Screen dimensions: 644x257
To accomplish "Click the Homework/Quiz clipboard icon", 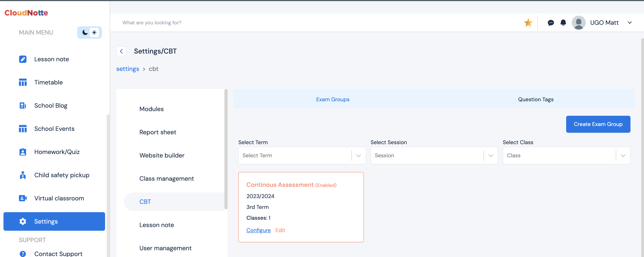I will click(23, 152).
